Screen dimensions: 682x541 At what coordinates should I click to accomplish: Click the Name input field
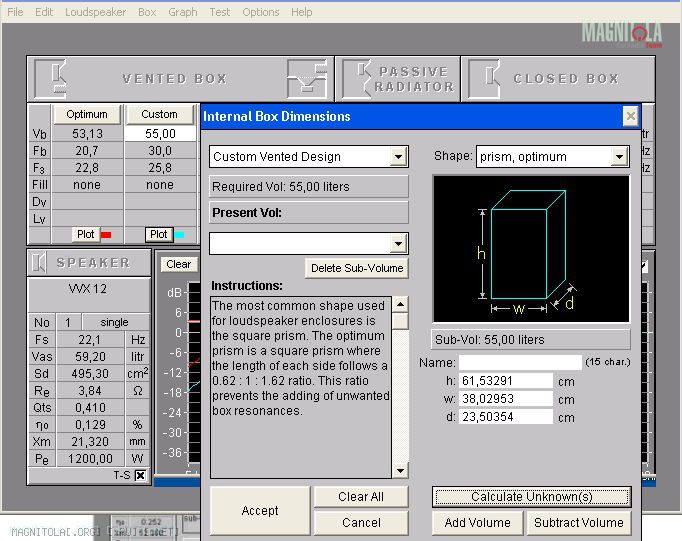pos(520,362)
